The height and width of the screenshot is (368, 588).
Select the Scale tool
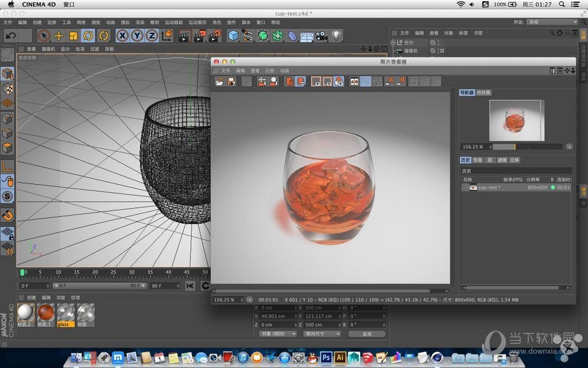click(73, 36)
